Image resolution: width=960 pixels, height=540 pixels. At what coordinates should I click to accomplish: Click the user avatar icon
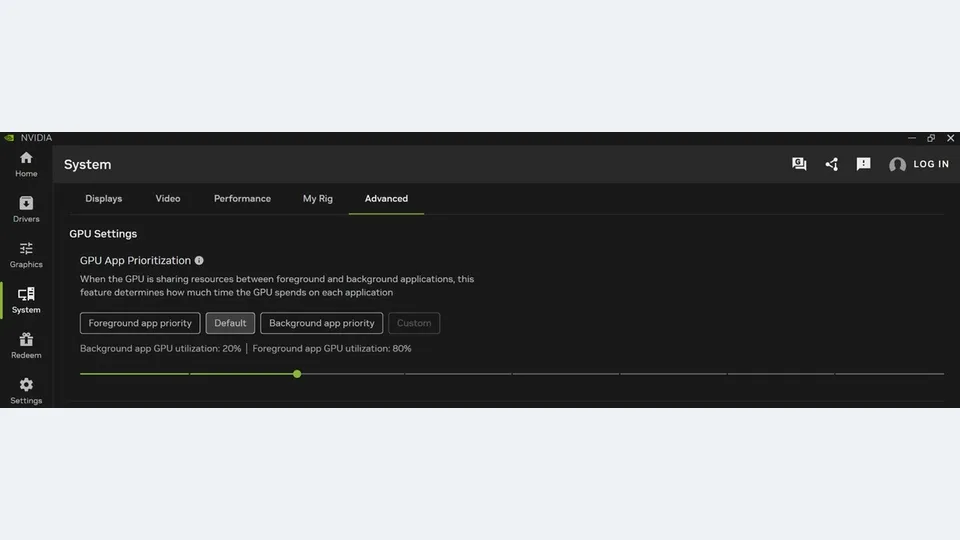click(x=897, y=165)
